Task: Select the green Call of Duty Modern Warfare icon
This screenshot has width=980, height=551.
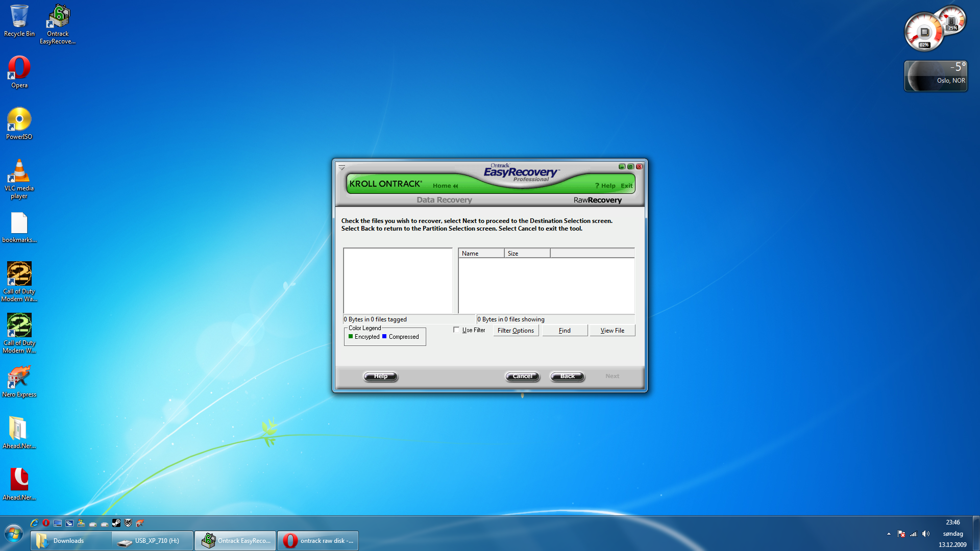Action: [x=19, y=333]
